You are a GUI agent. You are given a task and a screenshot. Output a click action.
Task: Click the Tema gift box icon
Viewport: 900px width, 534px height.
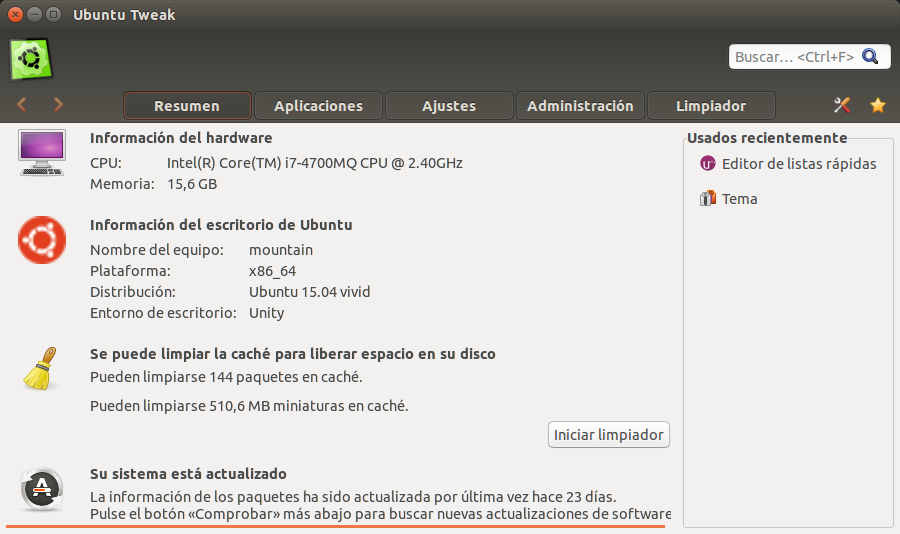[x=708, y=199]
